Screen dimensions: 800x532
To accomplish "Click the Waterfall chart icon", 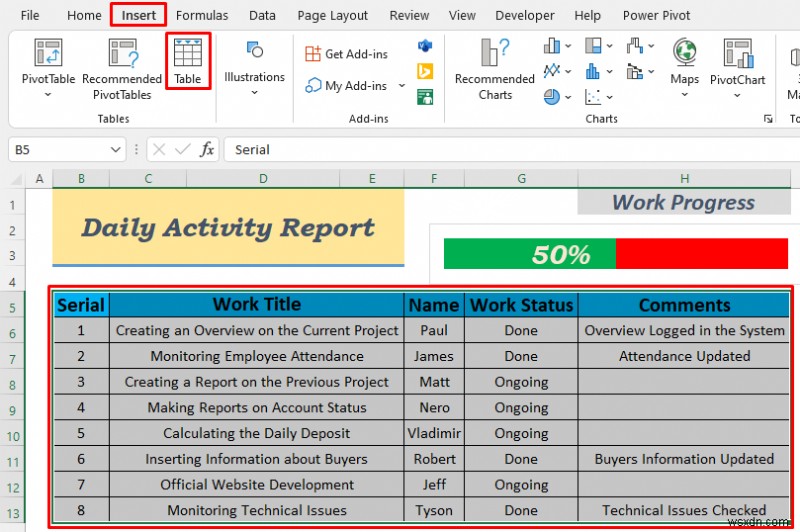I will [634, 46].
